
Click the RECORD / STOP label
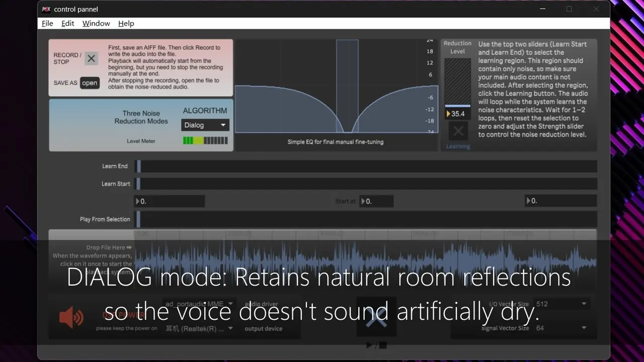66,58
